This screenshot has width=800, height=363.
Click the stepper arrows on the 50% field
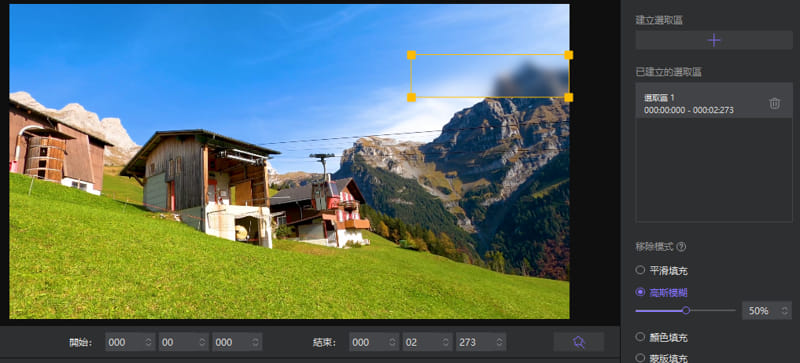click(x=784, y=310)
